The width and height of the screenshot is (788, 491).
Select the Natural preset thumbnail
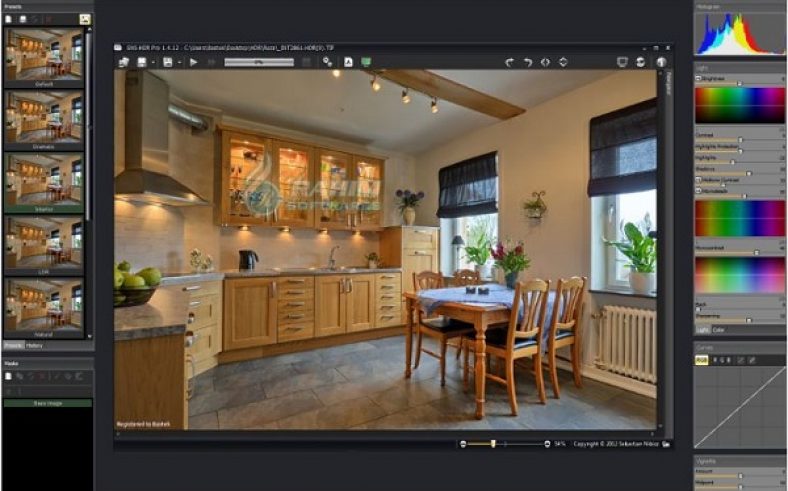[x=44, y=308]
